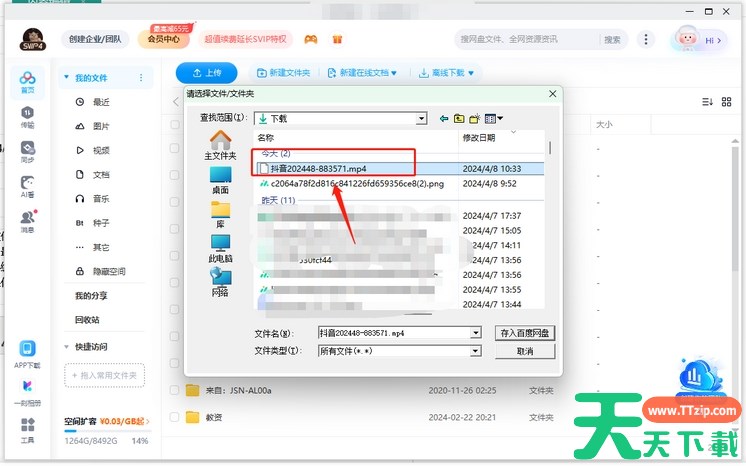
Task: Click the 工具 (Tools) sidebar icon
Action: 27,431
